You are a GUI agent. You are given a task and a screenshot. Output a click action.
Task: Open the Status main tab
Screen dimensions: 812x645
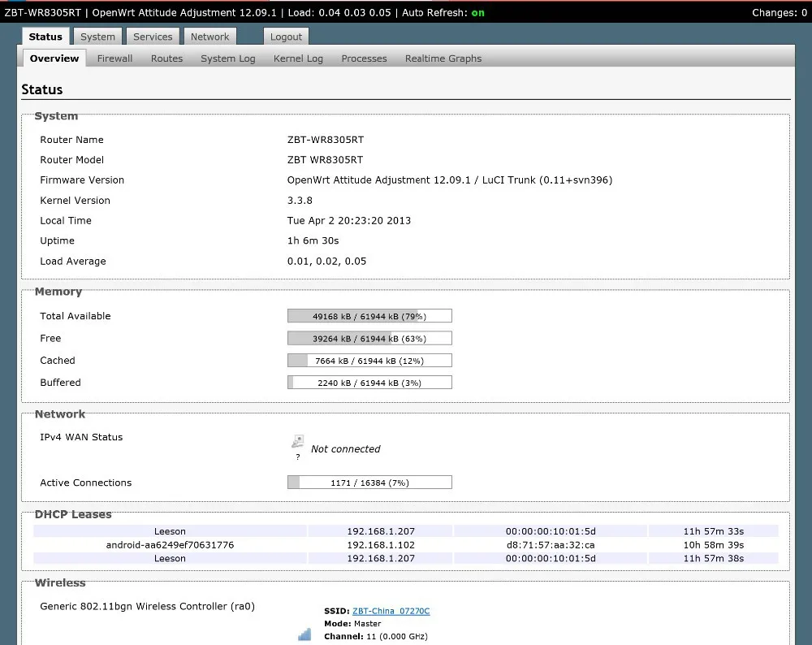click(x=45, y=37)
